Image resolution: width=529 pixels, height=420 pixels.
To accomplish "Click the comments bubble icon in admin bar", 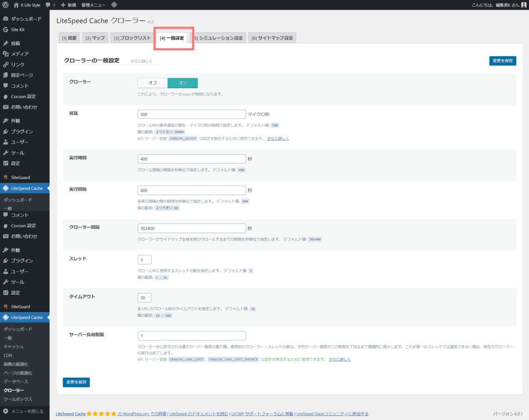I will pos(48,5).
